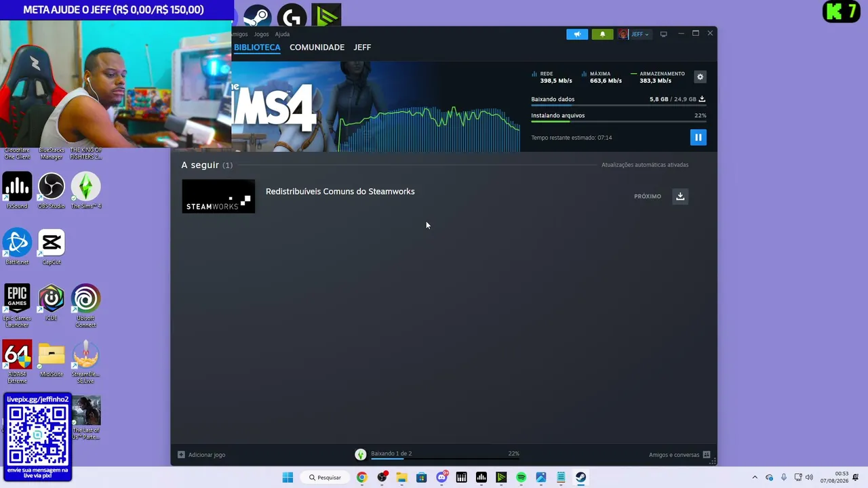Open FxSound desktop shortcut
The image size is (868, 488).
(x=17, y=190)
